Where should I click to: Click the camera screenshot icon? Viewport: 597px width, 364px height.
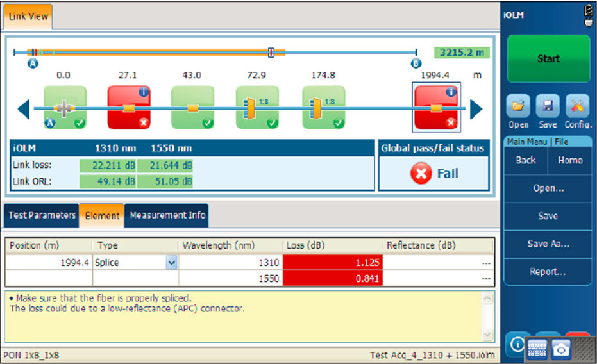tap(560, 347)
